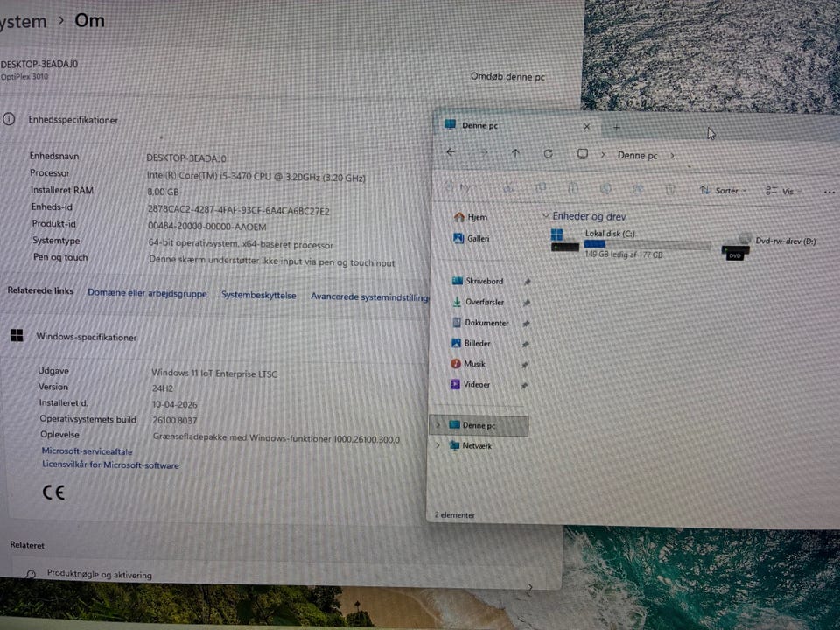Go up one folder level in Explorer

click(x=515, y=153)
